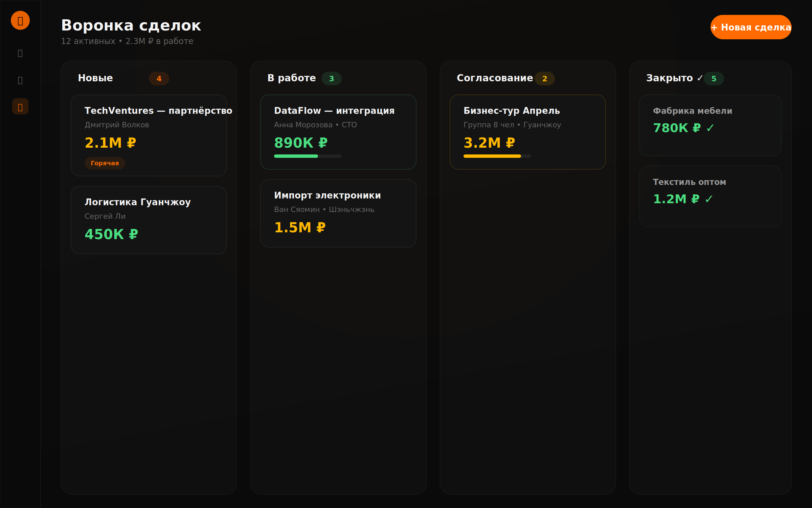
Task: Click the count badge 4 next to Новые
Action: (159, 79)
